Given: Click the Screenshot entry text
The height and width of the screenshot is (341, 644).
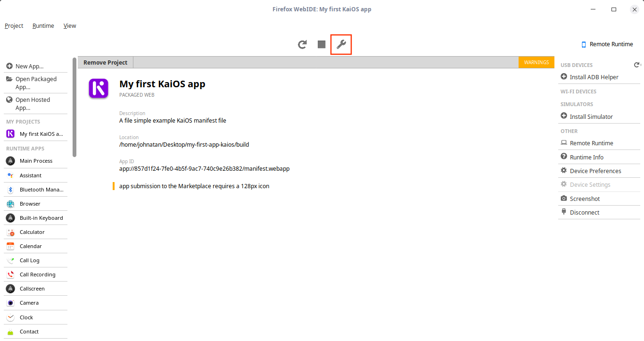Looking at the screenshot, I should coord(585,199).
